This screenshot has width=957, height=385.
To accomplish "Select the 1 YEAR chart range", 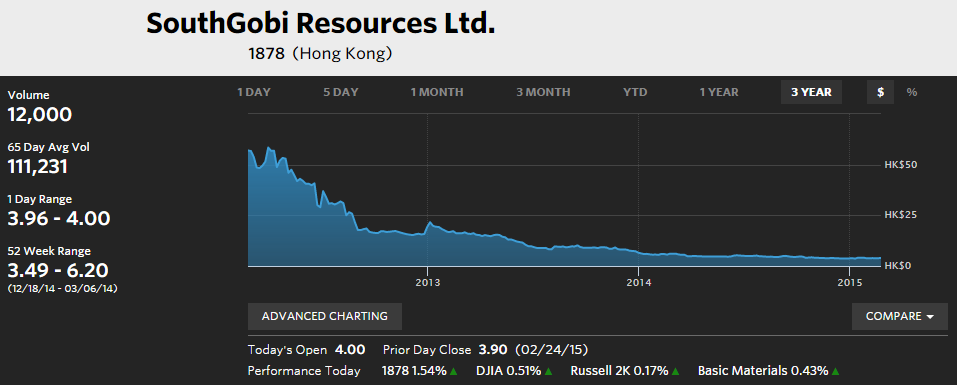I will point(719,92).
